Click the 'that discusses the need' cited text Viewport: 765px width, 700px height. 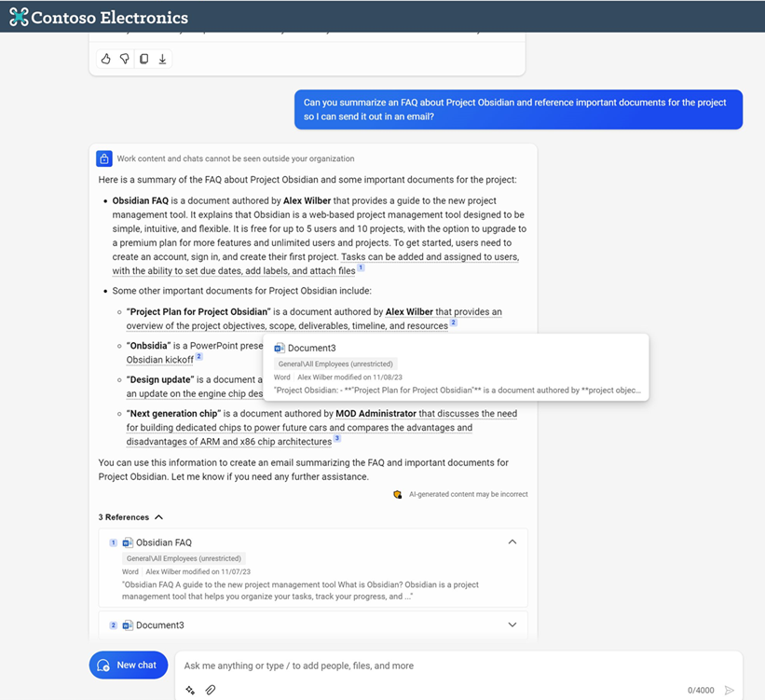(468, 414)
